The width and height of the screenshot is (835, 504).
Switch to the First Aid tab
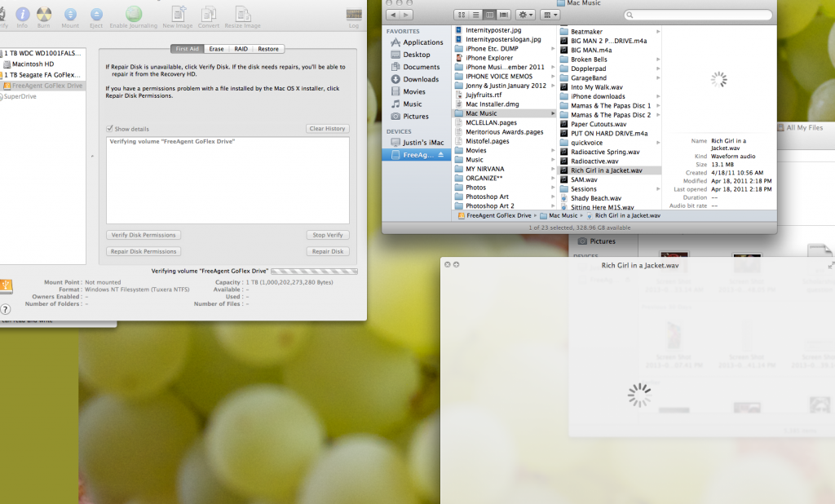[x=187, y=48]
